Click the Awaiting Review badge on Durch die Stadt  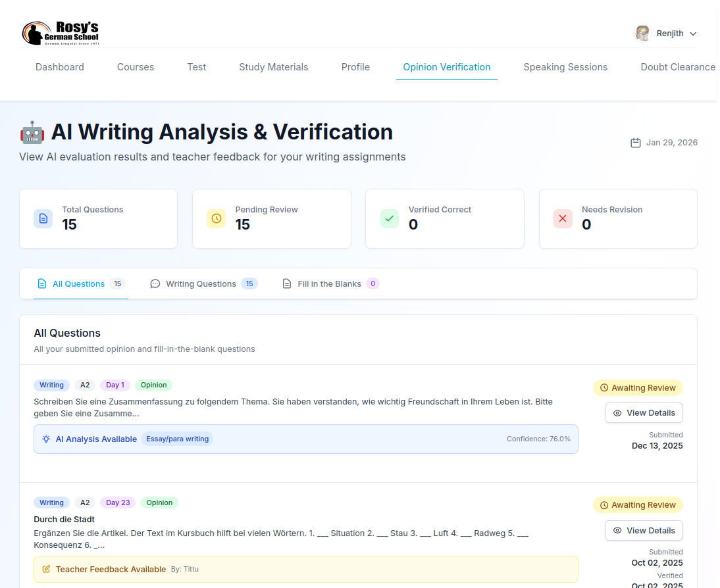[637, 504]
